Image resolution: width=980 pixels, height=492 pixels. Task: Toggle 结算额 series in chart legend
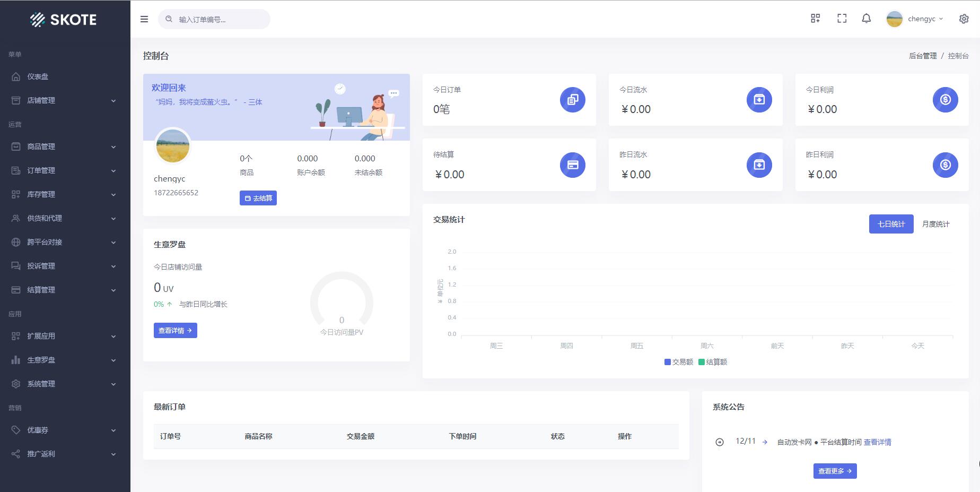713,362
